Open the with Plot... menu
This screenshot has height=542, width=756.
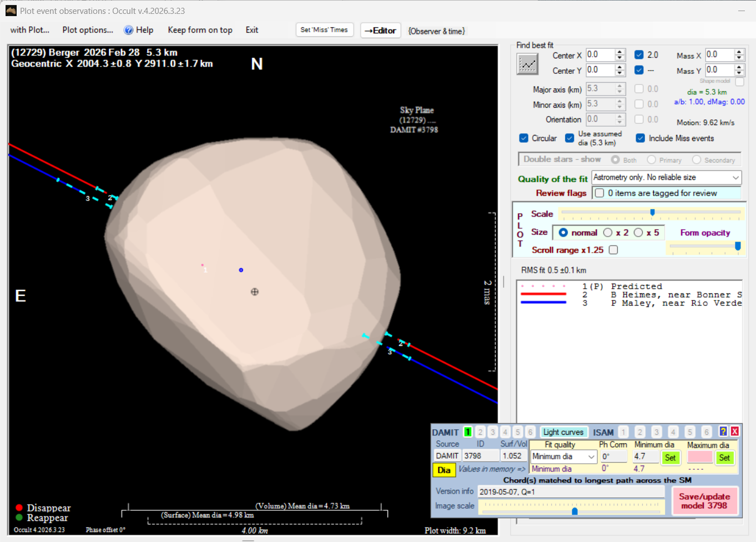pos(30,30)
